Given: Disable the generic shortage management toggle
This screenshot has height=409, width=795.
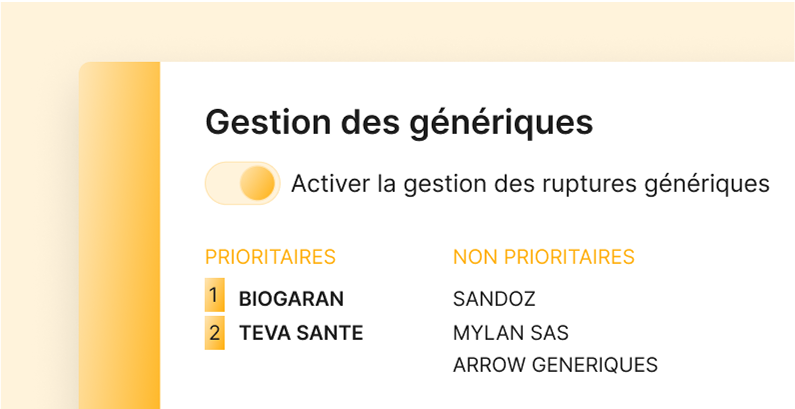Looking at the screenshot, I should pos(242,184).
